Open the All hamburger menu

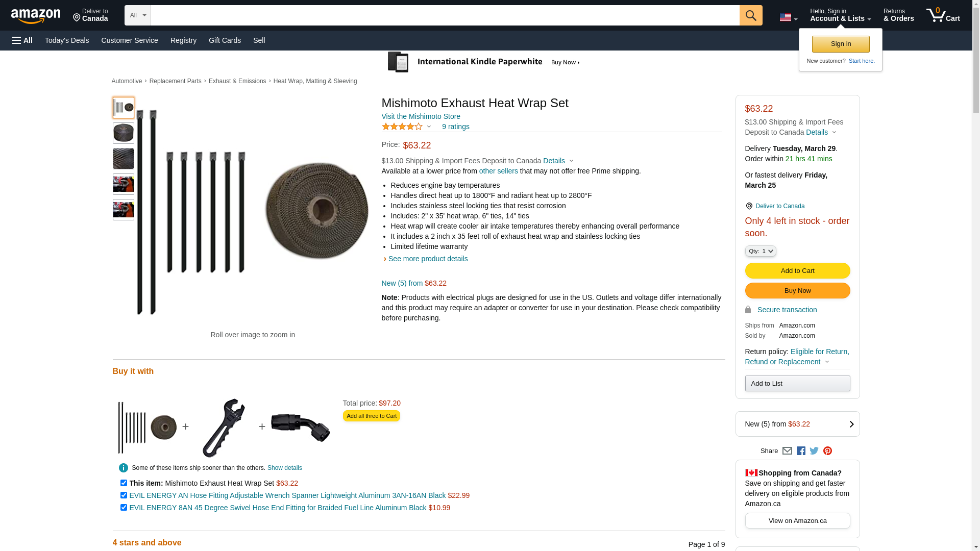(22, 40)
